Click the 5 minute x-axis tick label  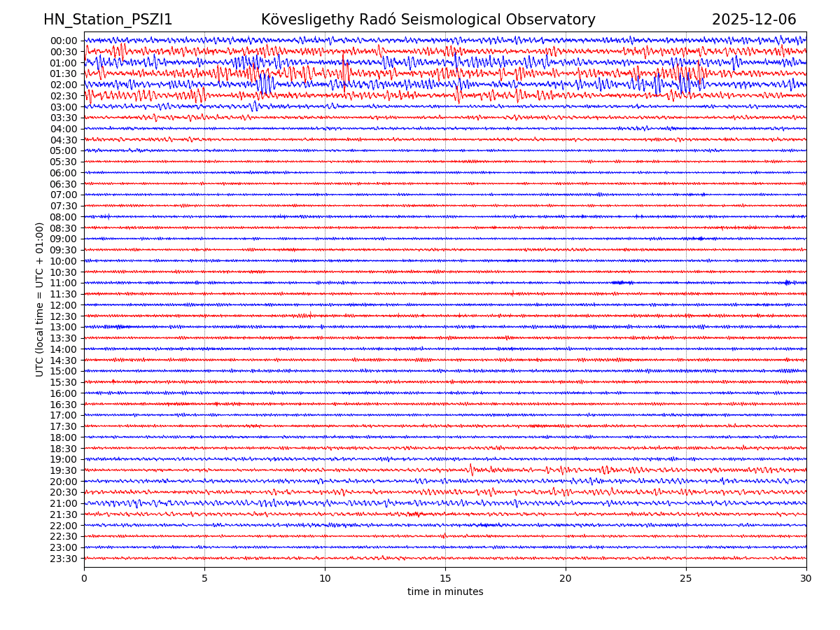point(204,578)
